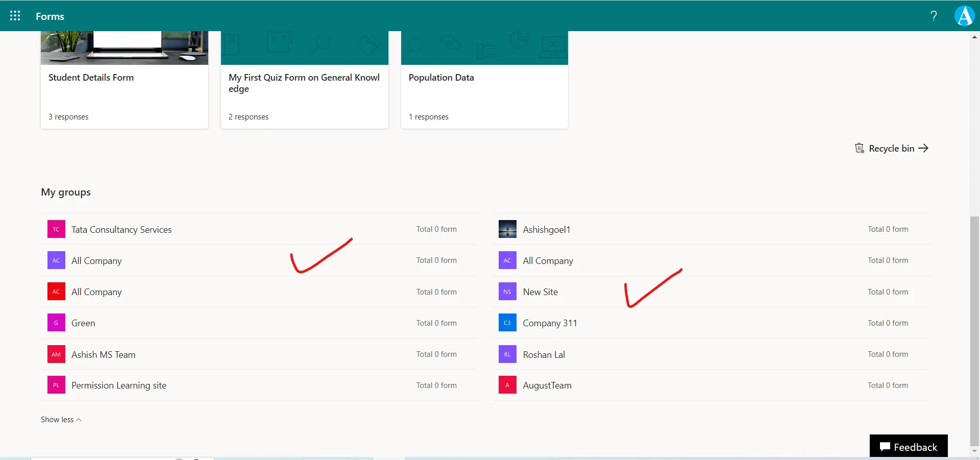Select the Tata Consultancy Services group icon
Screen dimensions: 980x460
pyautogui.click(x=56, y=229)
